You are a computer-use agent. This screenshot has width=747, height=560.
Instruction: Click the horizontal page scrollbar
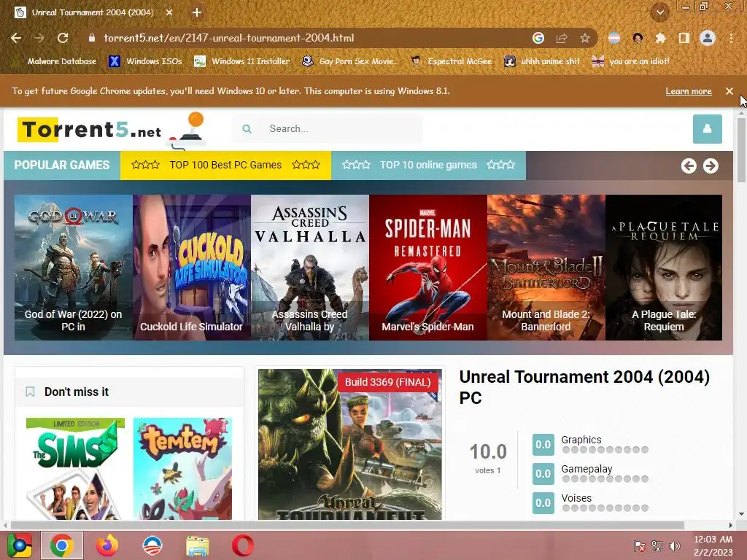pyautogui.click(x=348, y=525)
